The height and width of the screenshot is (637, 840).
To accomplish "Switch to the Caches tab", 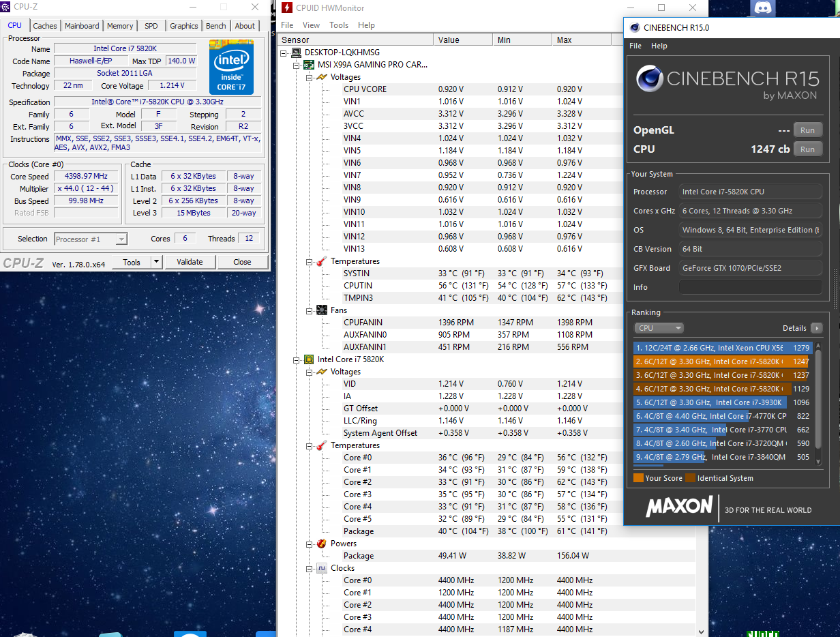I will coord(45,26).
